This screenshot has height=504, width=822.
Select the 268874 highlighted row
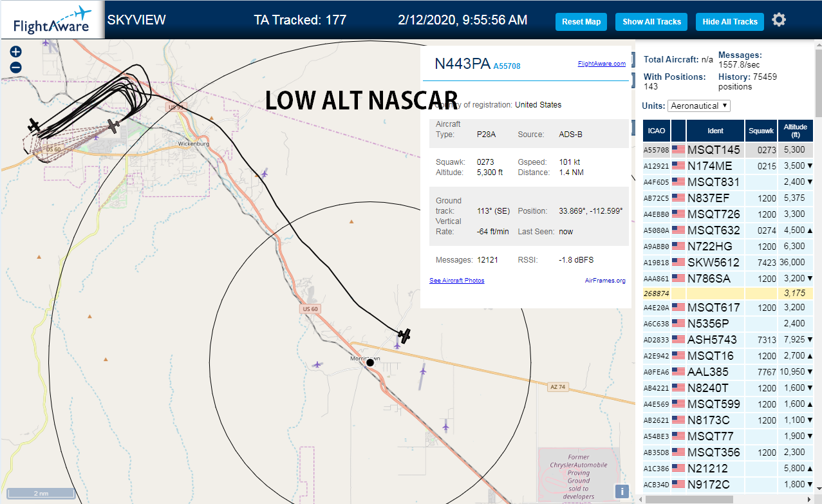point(728,294)
